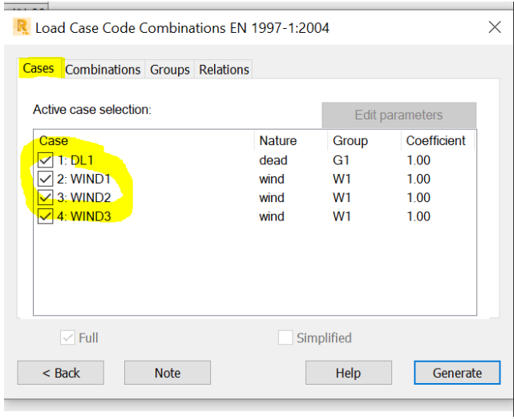Go to the Groups tab
Viewport: 514px width, 420px height.
[170, 70]
